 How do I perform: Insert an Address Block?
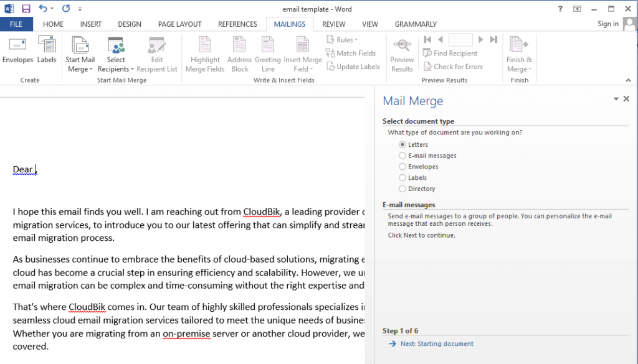pos(239,53)
